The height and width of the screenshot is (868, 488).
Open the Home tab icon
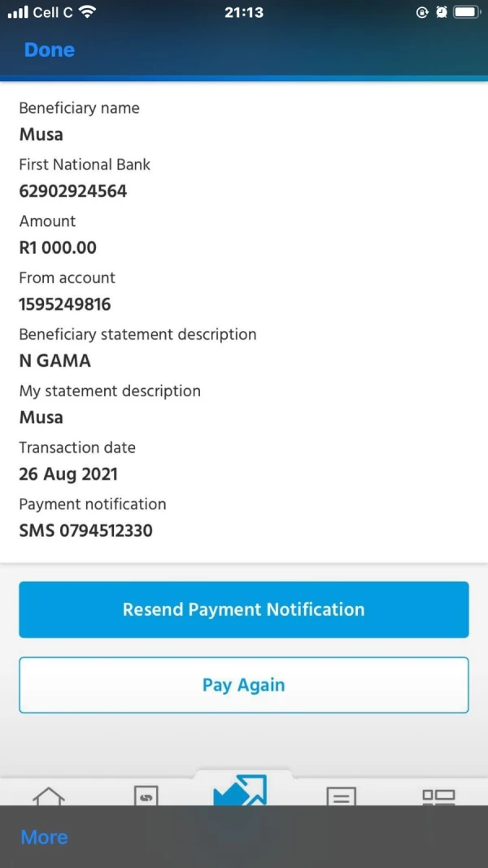coord(49,796)
